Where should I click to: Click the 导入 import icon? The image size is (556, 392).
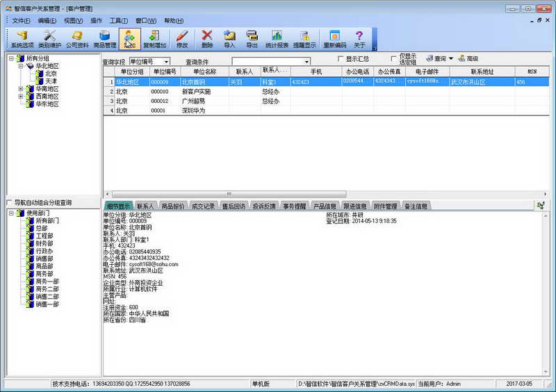[x=229, y=39]
